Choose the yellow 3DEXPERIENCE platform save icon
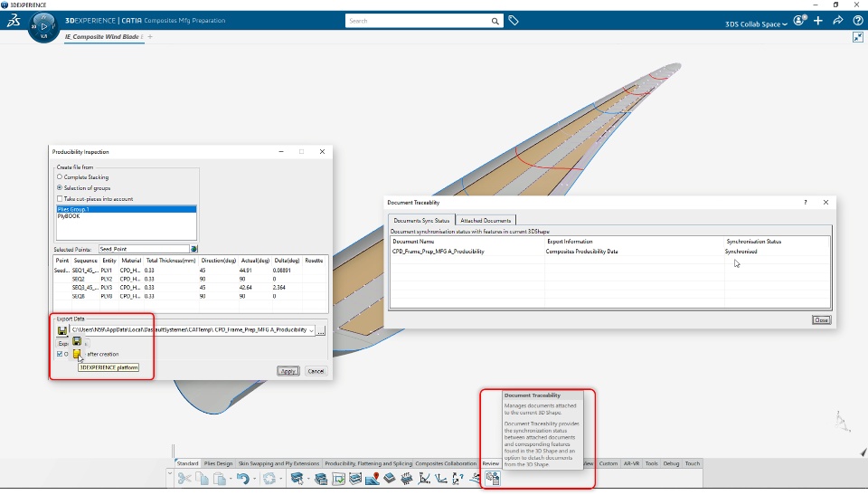 [77, 354]
